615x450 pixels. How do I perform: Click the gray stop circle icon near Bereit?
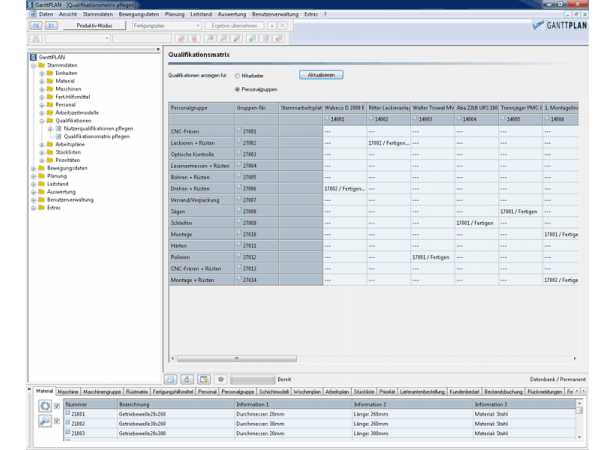coord(221,379)
